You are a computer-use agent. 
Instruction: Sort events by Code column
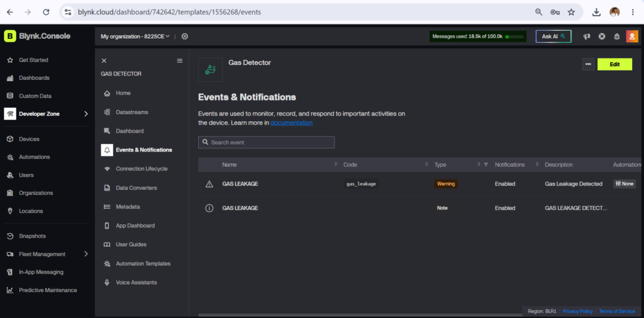[x=427, y=165]
